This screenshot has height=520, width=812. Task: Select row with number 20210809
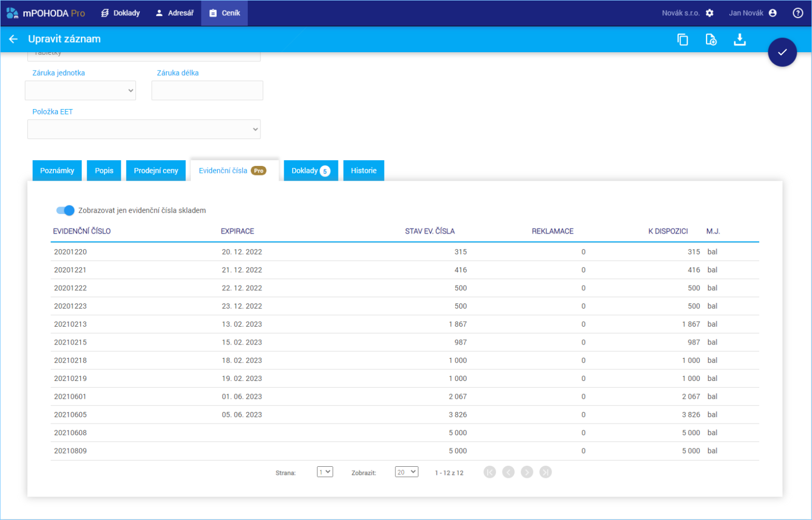point(405,451)
